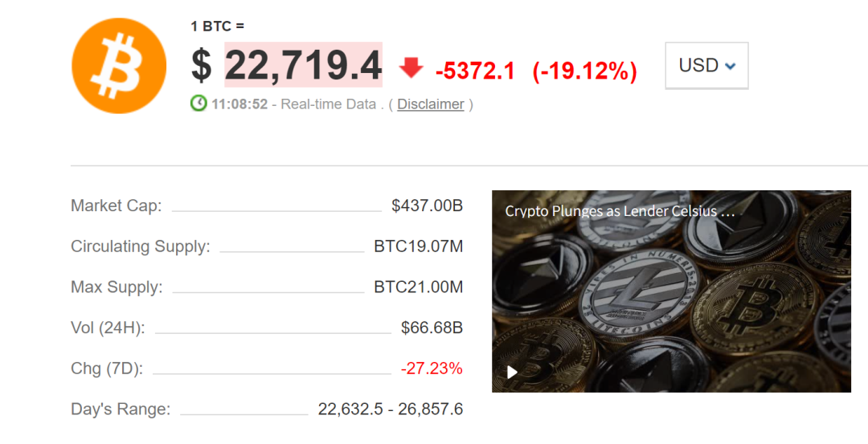Viewport: 868px width, 444px height.
Task: Click the (-19.12%) percent change
Action: [584, 71]
